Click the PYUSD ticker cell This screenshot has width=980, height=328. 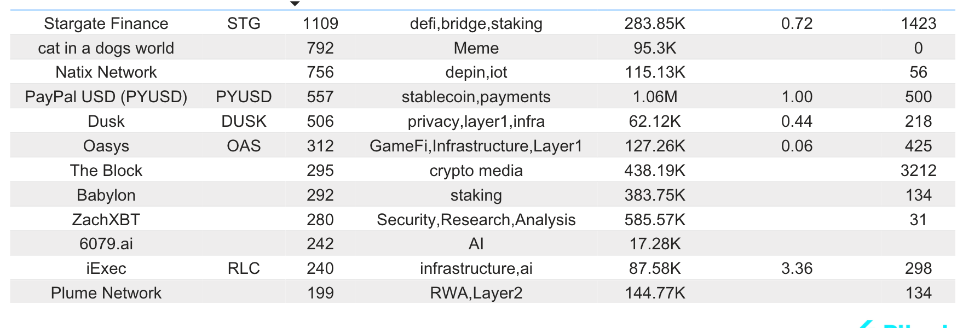point(244,97)
